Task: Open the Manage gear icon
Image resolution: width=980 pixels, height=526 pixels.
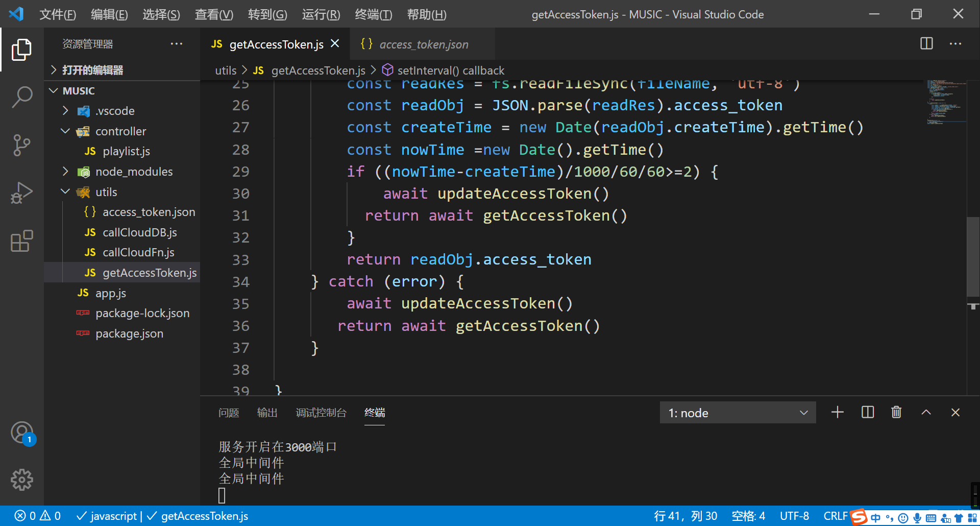Action: click(21, 480)
